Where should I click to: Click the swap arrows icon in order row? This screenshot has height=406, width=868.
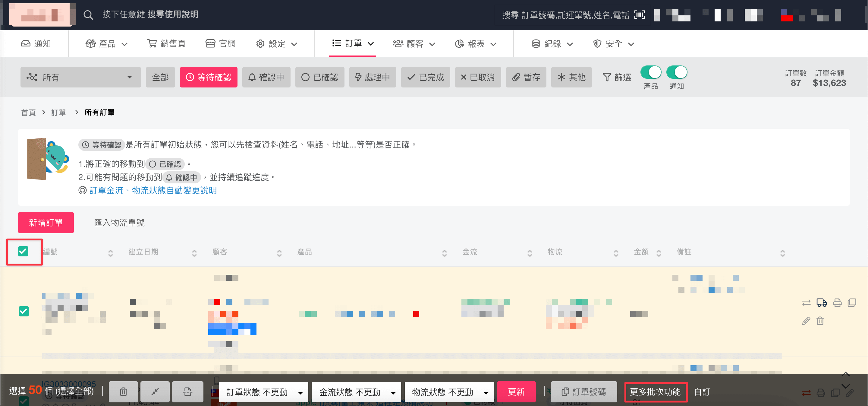(x=806, y=303)
